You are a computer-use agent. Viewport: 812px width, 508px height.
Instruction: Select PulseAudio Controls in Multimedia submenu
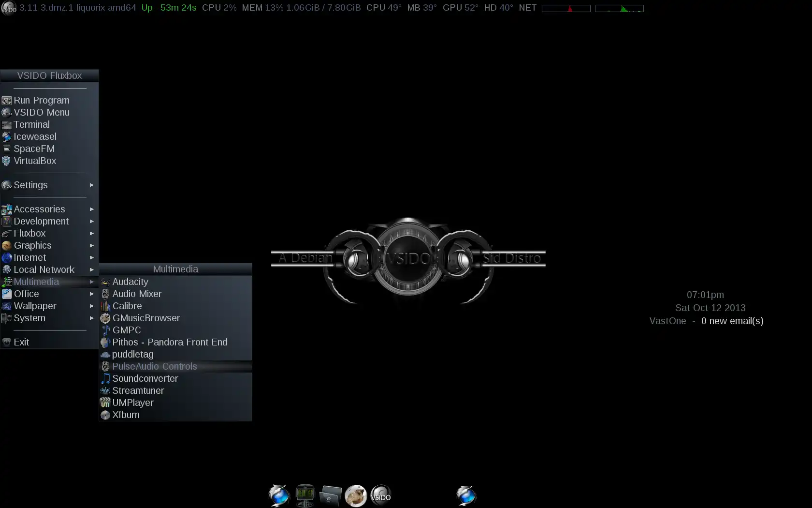click(175, 366)
